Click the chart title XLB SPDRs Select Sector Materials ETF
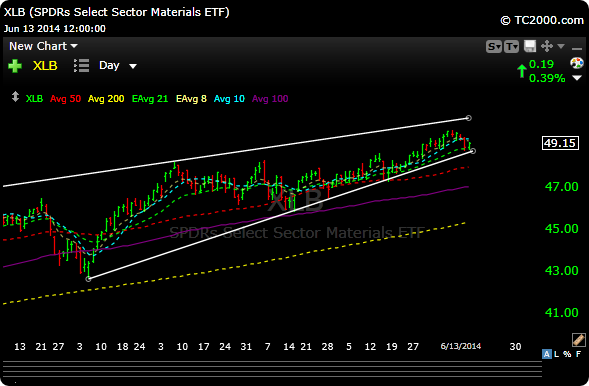Image resolution: width=589 pixels, height=386 pixels. [116, 12]
